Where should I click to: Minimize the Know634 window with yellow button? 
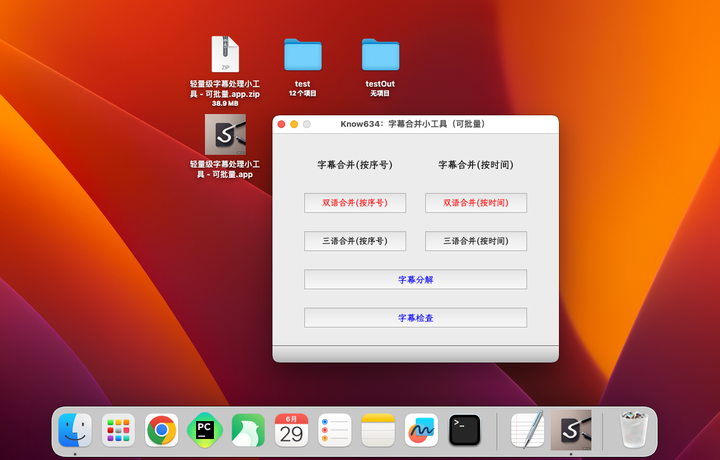coord(294,124)
